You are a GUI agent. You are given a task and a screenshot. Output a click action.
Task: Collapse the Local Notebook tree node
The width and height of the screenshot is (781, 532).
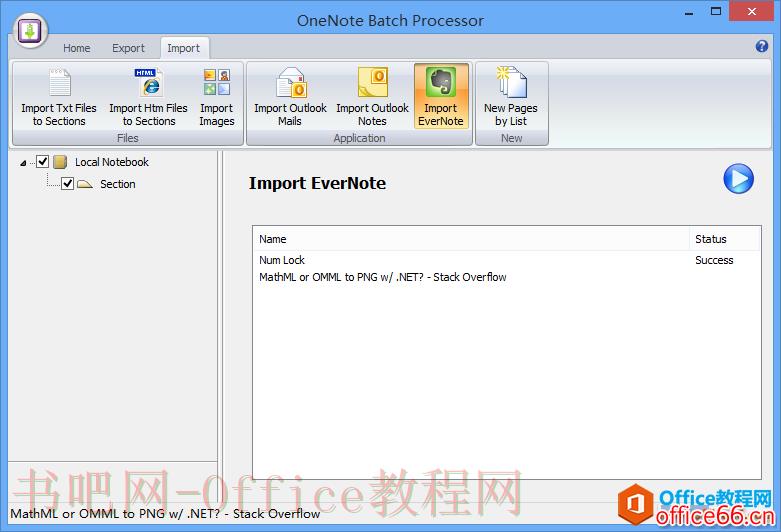[23, 163]
